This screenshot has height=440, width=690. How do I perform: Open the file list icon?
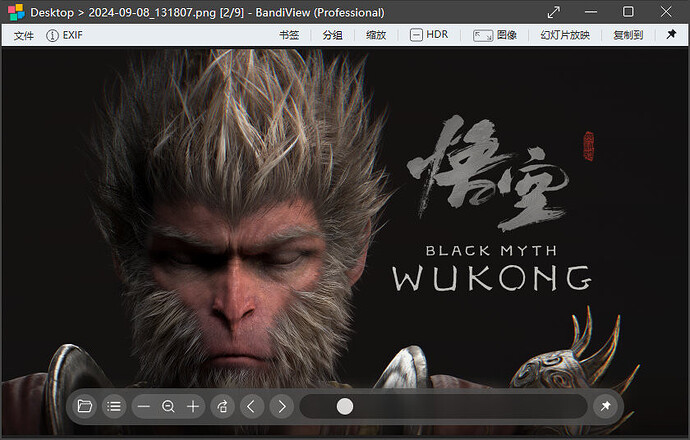click(x=114, y=406)
